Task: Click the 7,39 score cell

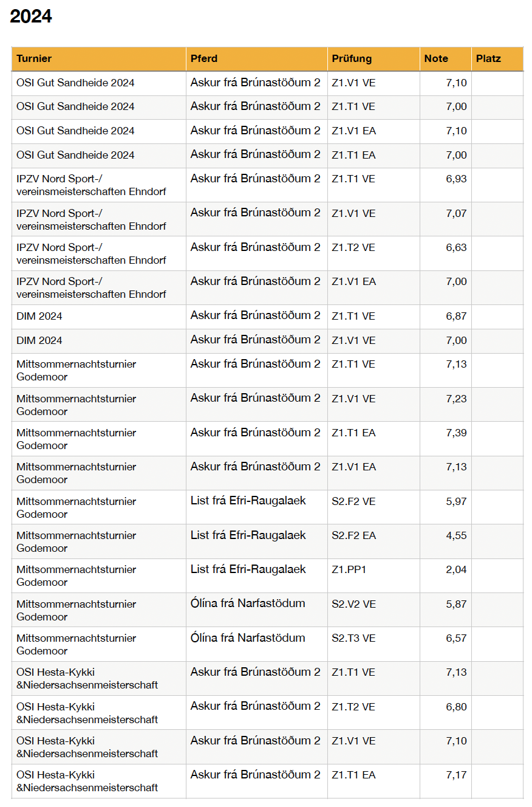Action: 456,433
